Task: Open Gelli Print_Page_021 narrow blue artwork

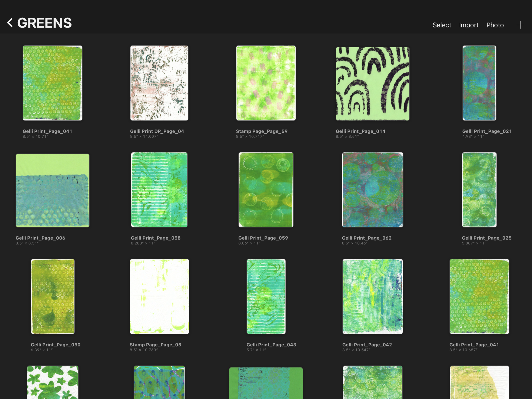Action: pyautogui.click(x=479, y=83)
